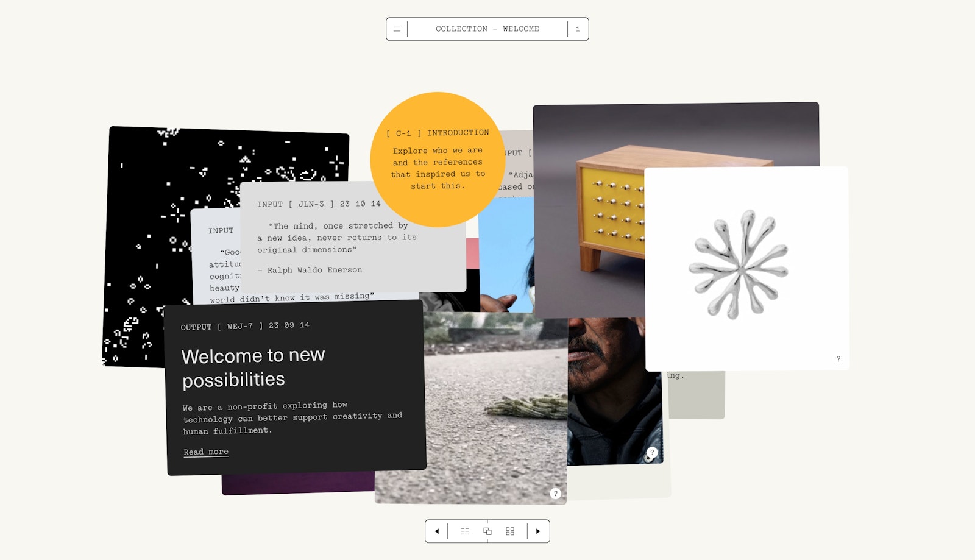The width and height of the screenshot is (975, 560).
Task: Switch to list view layout
Action: coord(465,531)
